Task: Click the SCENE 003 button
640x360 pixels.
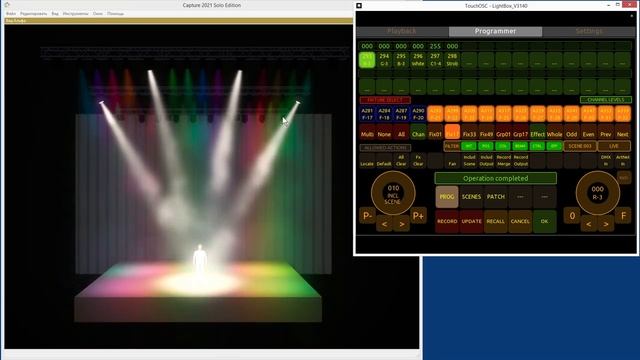Action: (x=580, y=146)
